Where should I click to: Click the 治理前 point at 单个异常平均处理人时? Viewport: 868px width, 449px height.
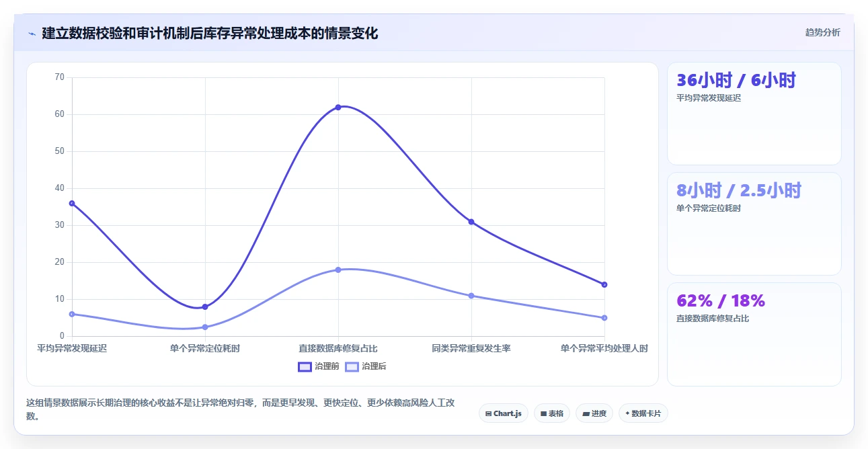(x=604, y=284)
